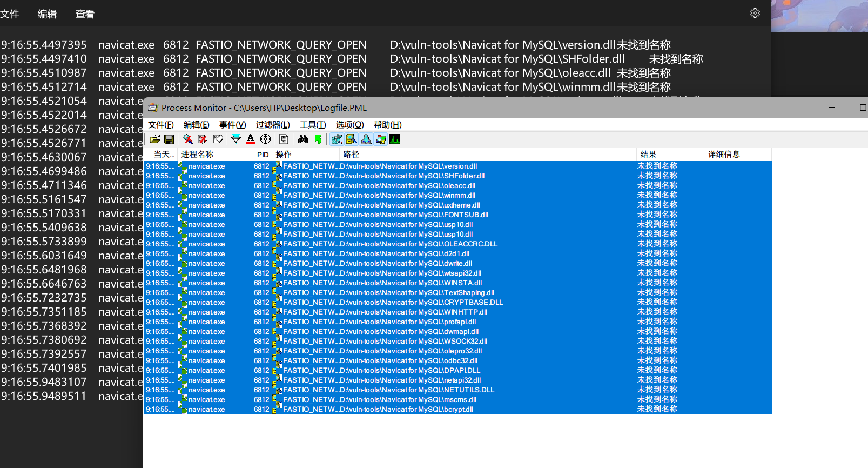Open 文件 menu in background text window
This screenshot has width=868, height=468.
[x=9, y=14]
